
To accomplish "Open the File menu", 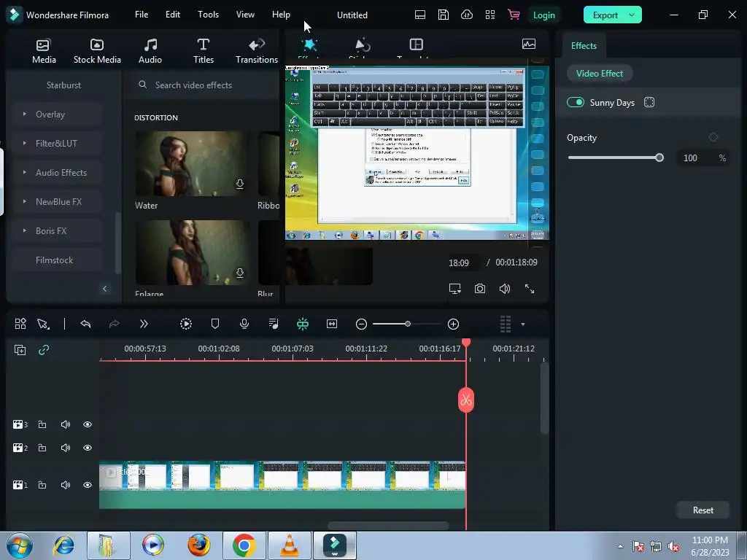I will [142, 15].
